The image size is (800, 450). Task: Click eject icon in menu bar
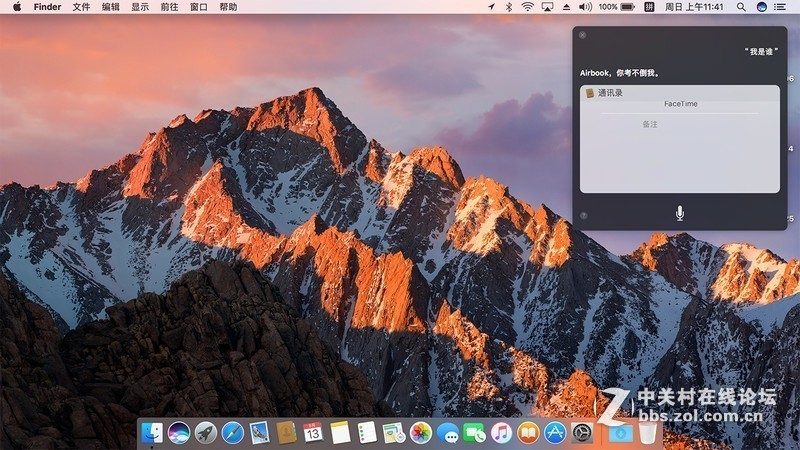coord(566,7)
